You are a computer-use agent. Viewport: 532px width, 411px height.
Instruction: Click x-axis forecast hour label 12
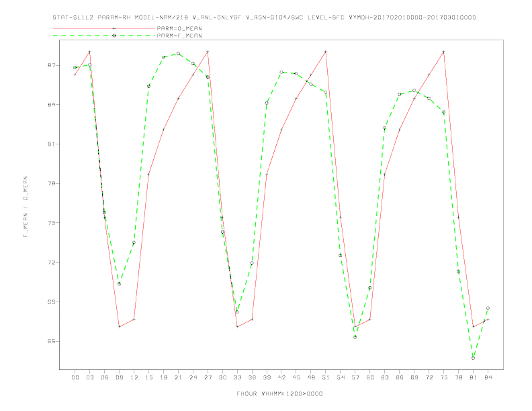coord(134,377)
